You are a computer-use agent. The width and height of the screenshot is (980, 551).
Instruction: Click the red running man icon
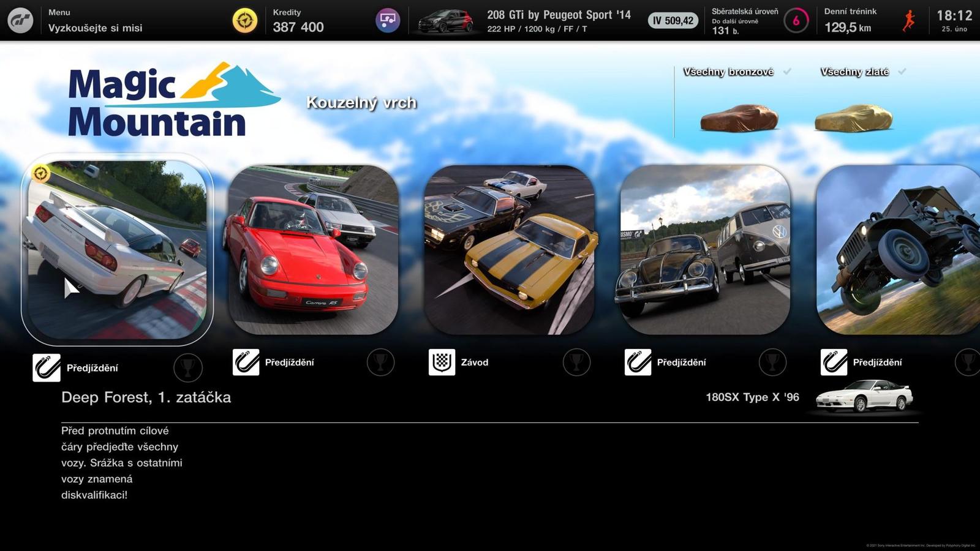[x=909, y=21]
